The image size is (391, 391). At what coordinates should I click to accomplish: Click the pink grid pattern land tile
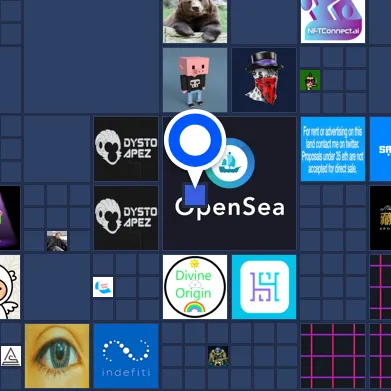click(x=333, y=356)
